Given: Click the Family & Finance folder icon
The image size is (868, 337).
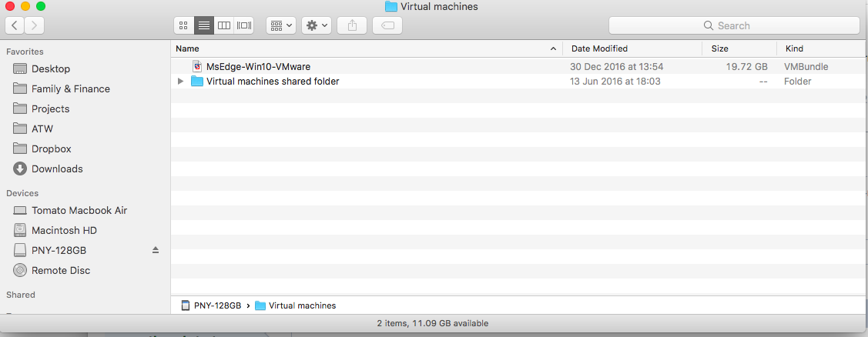Looking at the screenshot, I should click(x=20, y=88).
